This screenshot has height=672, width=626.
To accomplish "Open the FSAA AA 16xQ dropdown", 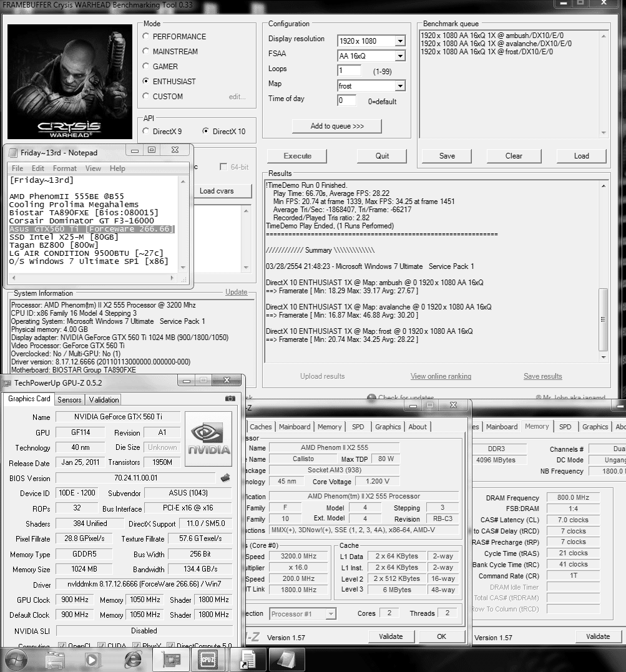I will pos(400,56).
